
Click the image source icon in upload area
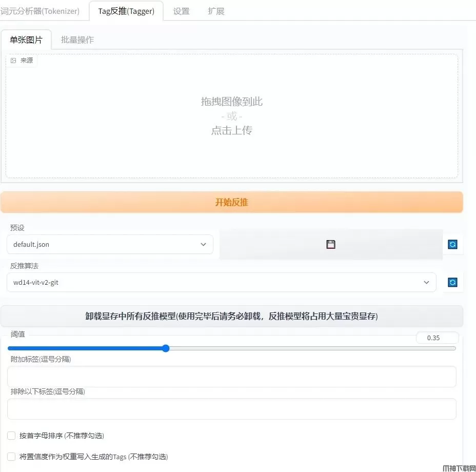point(13,61)
